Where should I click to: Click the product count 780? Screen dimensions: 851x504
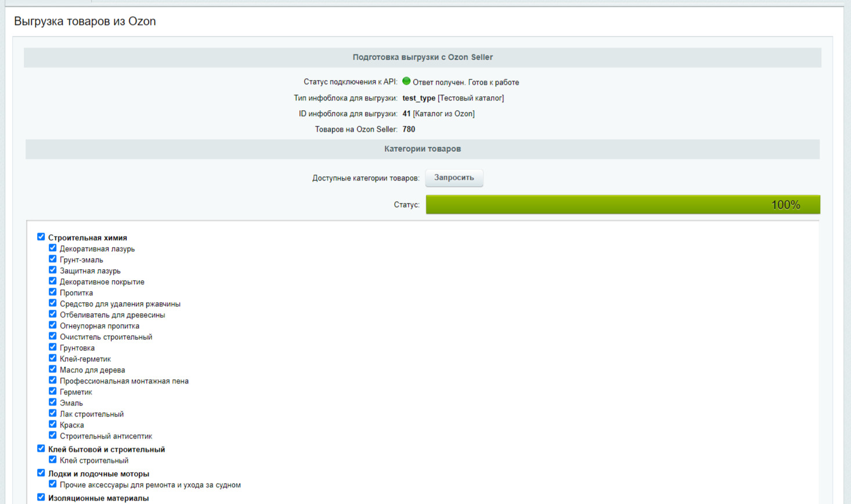(x=409, y=129)
